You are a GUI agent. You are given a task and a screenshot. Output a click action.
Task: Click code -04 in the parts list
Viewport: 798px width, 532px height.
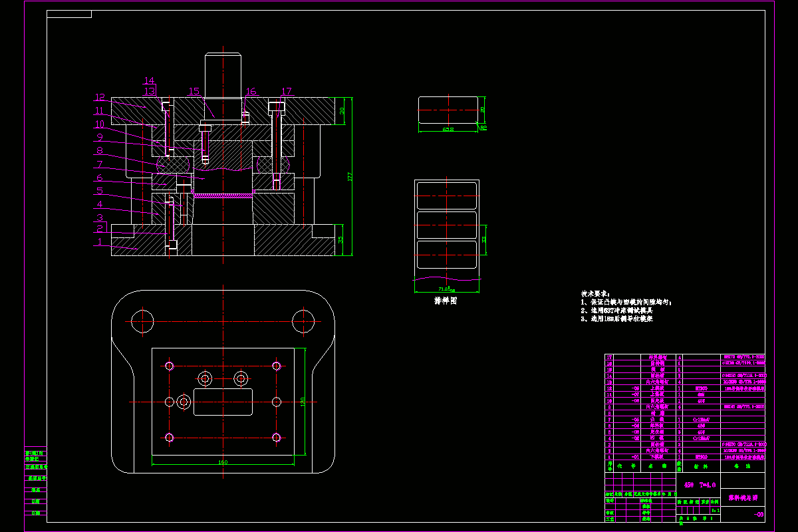[x=635, y=426]
